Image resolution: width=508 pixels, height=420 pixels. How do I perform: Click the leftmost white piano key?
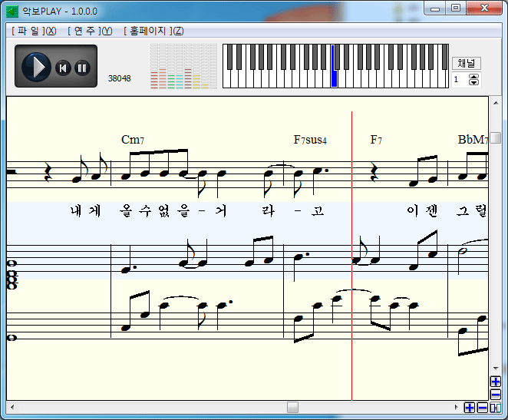point(226,79)
